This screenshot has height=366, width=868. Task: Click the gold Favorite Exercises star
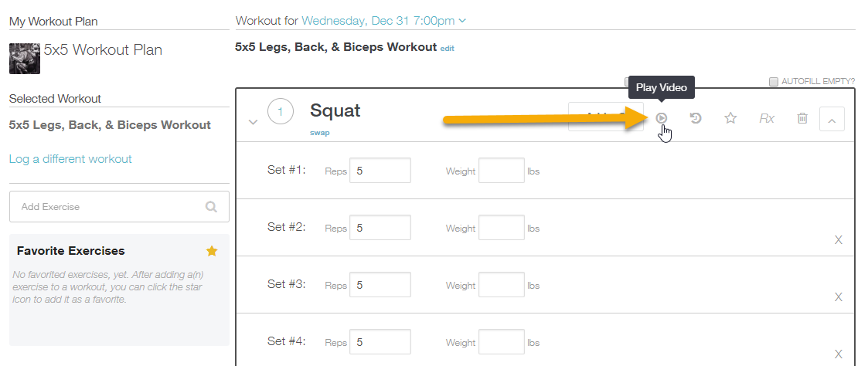pyautogui.click(x=212, y=251)
